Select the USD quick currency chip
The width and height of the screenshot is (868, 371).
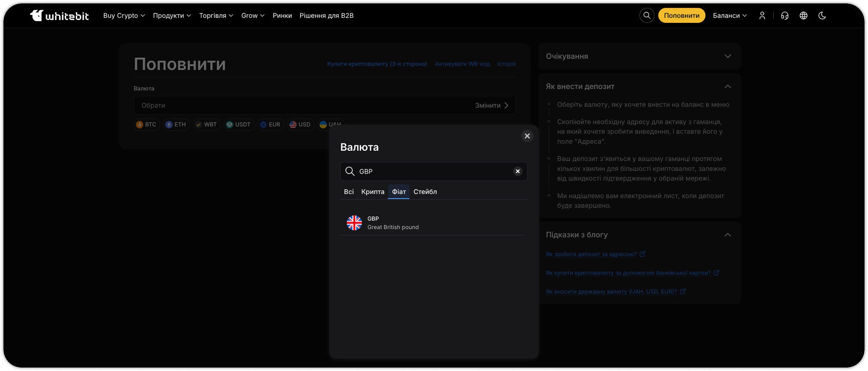(x=300, y=125)
